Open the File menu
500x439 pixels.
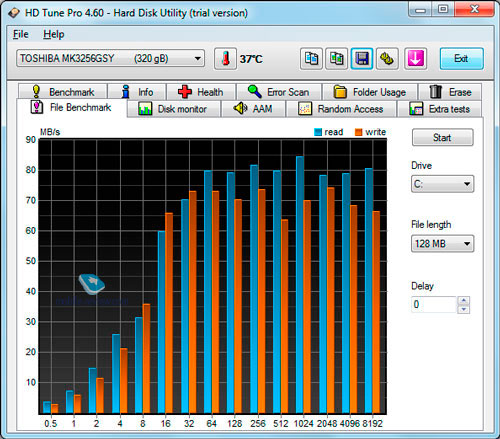tap(21, 34)
